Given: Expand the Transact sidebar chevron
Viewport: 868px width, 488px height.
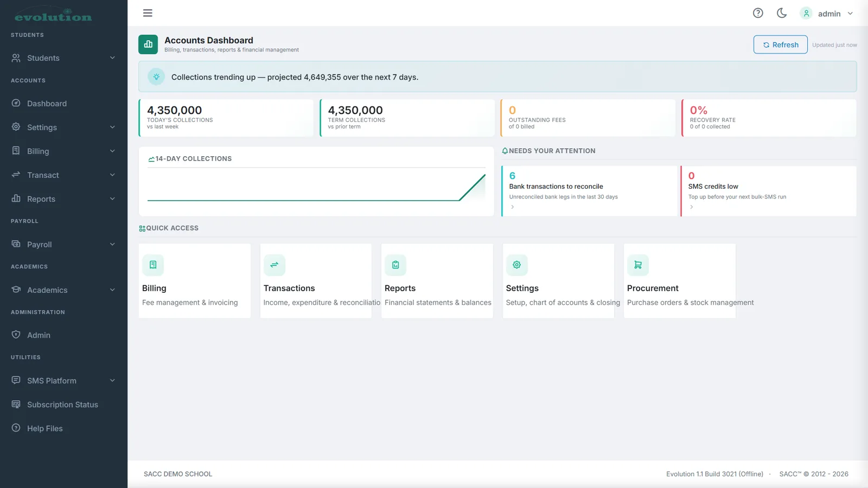Looking at the screenshot, I should tap(112, 175).
